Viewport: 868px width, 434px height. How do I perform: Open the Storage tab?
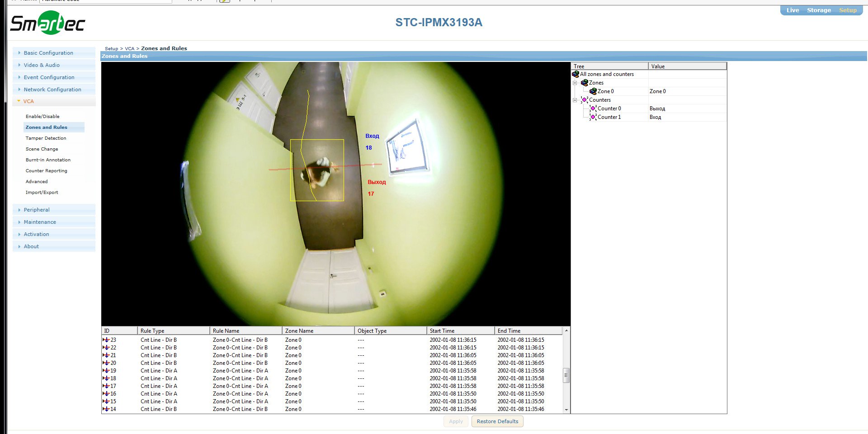(x=819, y=10)
